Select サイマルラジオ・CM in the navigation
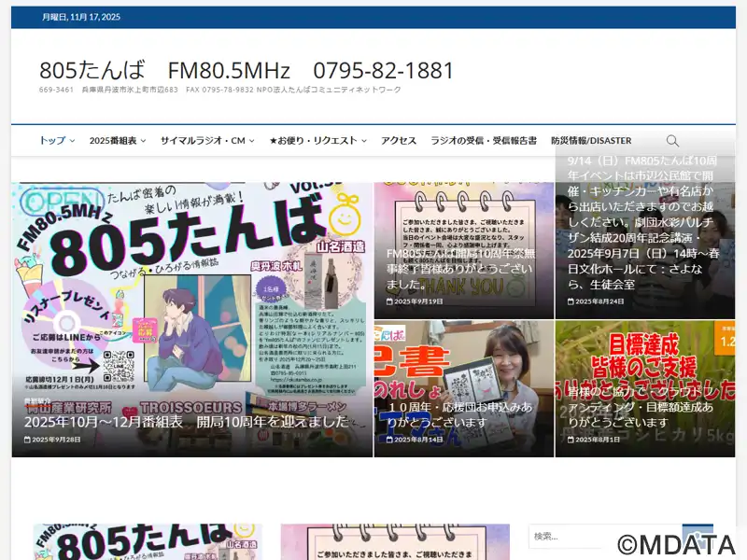The width and height of the screenshot is (747, 560). 203,141
